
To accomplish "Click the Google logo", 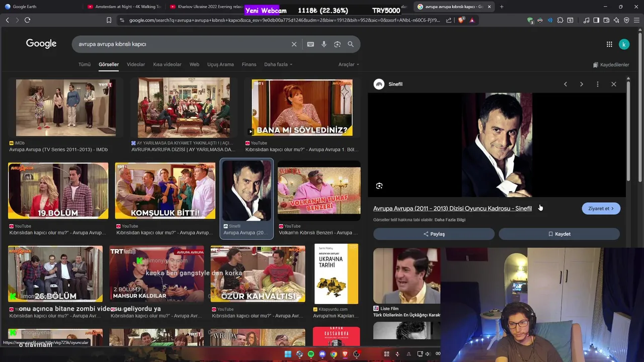I will [41, 44].
